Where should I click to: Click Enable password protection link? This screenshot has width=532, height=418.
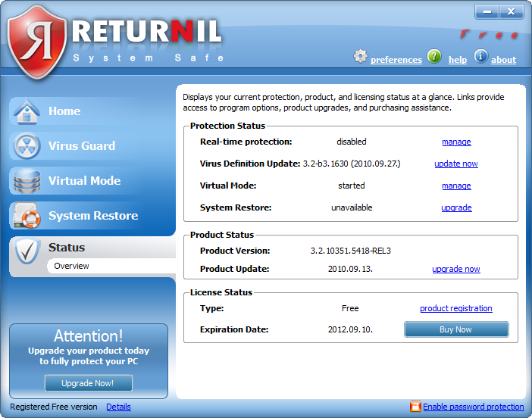474,407
